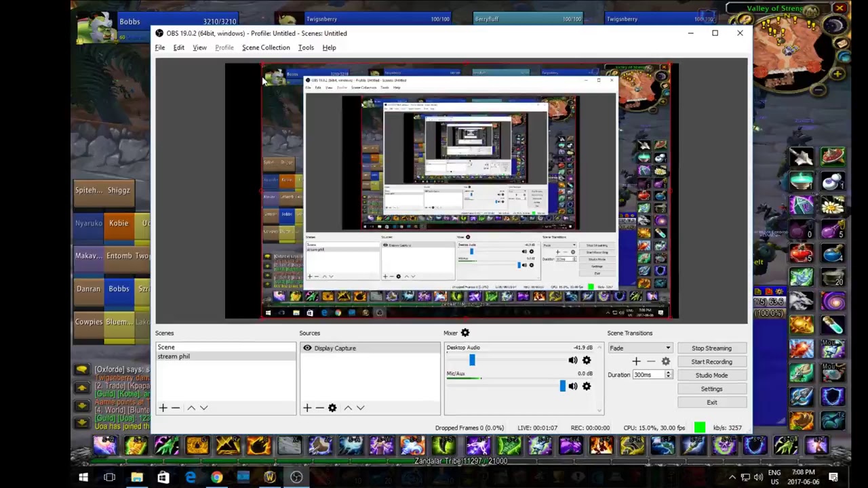Move source up in Sources list
This screenshot has height=488, width=868.
tap(348, 408)
